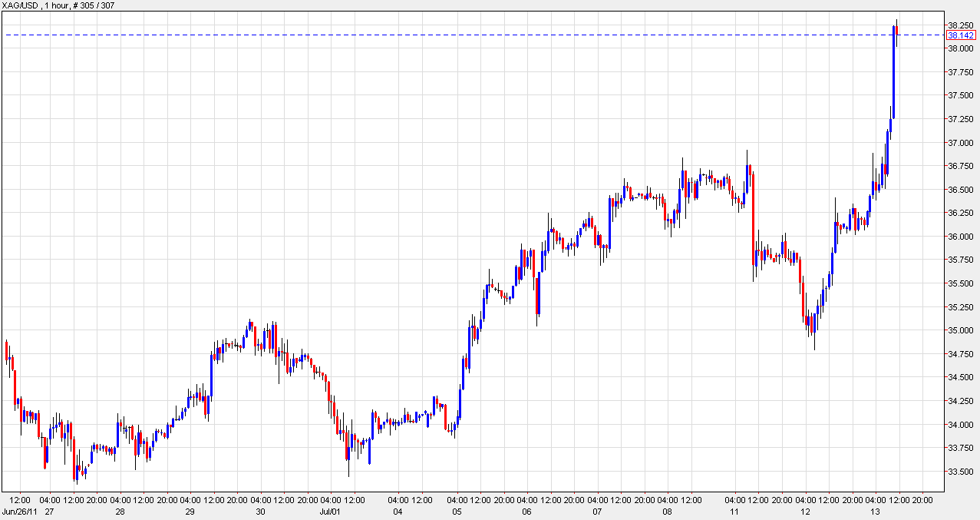Click the deep low candle under 34.750 on the 12th

pyautogui.click(x=815, y=330)
